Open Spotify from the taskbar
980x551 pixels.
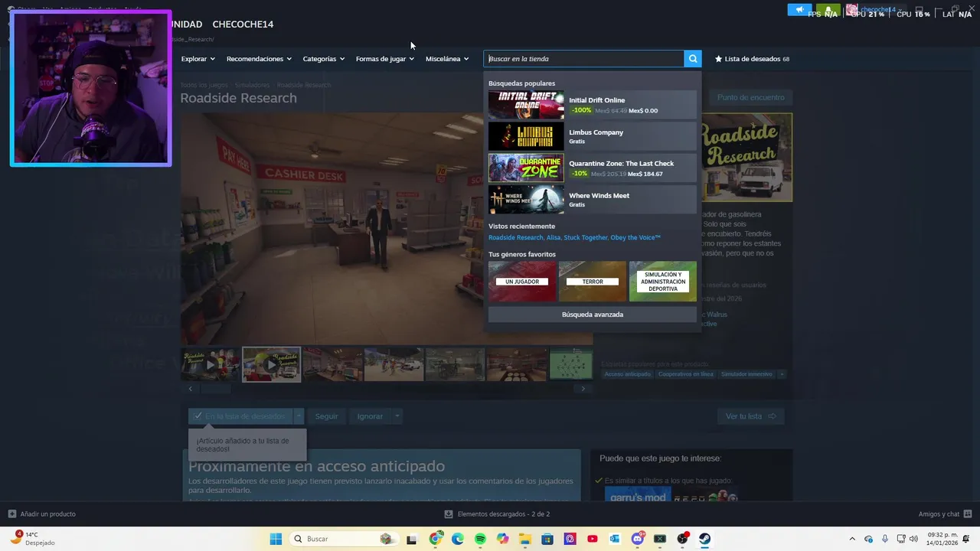coord(480,539)
